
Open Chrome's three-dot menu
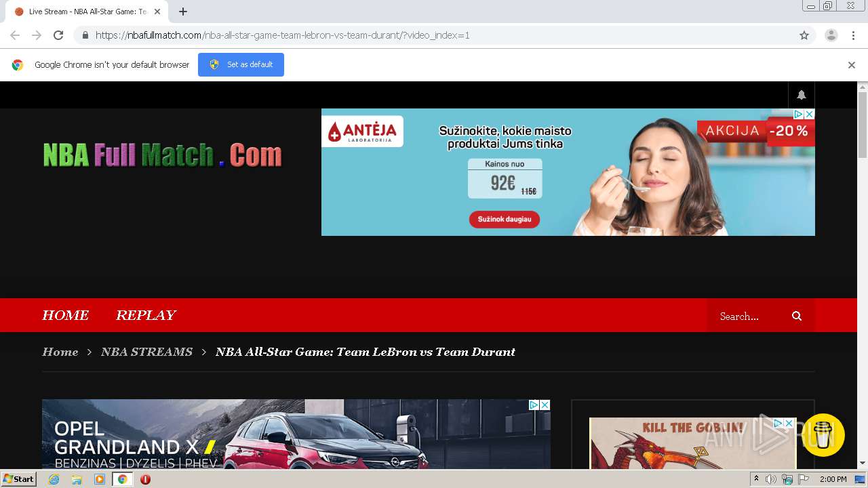[x=853, y=35]
